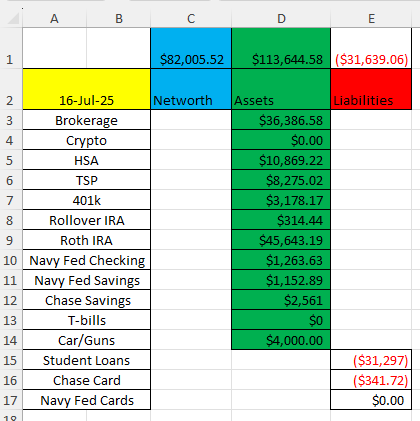Select column E header
This screenshot has height=421, width=420.
[x=371, y=19]
